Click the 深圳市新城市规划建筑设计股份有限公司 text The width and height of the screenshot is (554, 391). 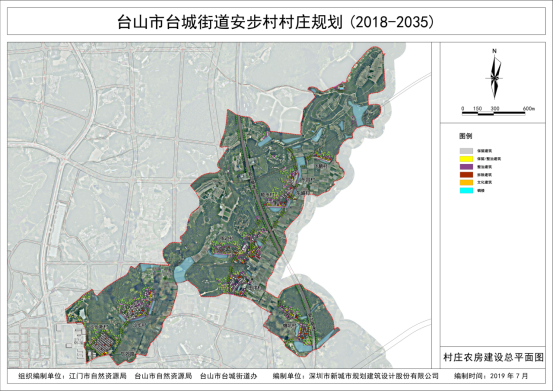[x=373, y=376]
